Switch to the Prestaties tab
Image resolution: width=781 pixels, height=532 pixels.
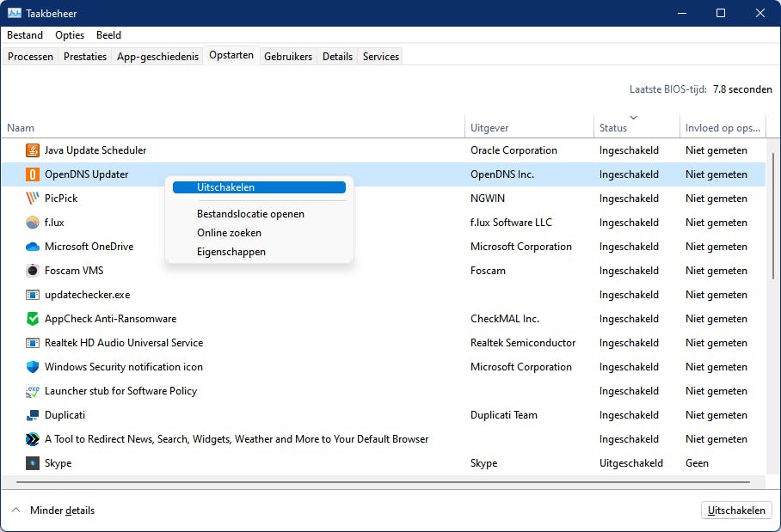[x=85, y=57]
